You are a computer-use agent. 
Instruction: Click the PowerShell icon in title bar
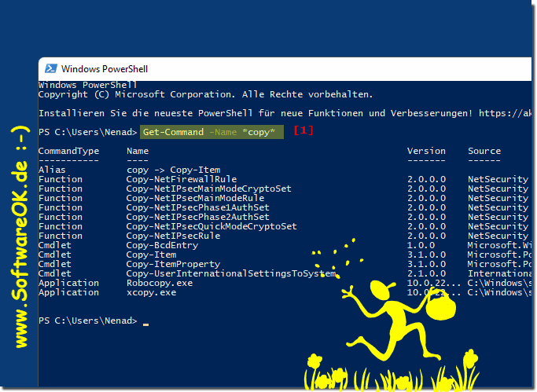tap(51, 69)
